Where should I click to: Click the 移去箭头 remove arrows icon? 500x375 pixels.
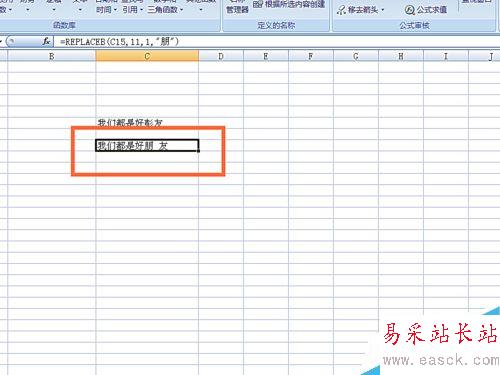pyautogui.click(x=341, y=10)
